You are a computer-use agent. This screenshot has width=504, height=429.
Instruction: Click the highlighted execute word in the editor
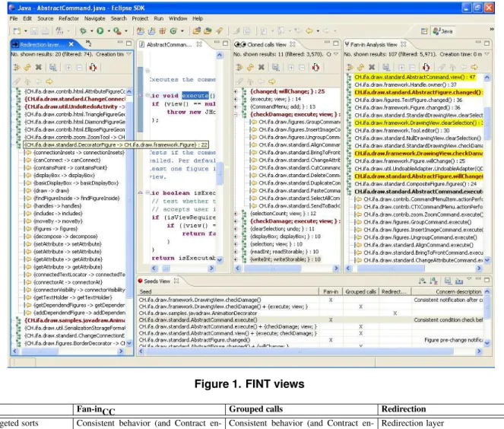[195, 96]
